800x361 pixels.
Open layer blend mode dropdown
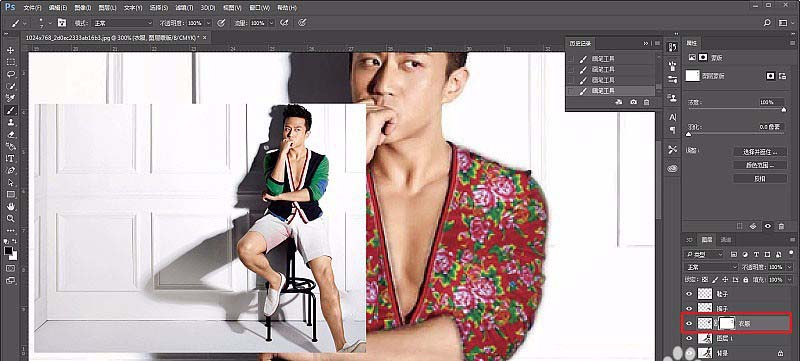(x=711, y=267)
